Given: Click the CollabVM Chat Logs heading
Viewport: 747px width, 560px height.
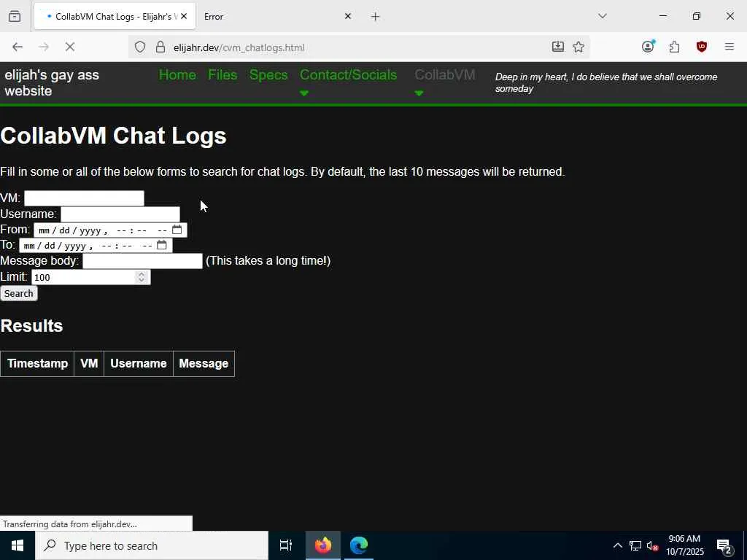Looking at the screenshot, I should click(x=113, y=136).
